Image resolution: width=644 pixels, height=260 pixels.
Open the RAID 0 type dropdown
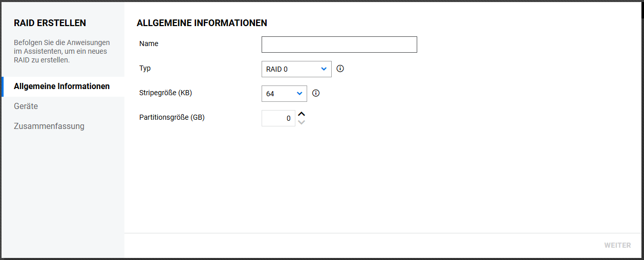click(296, 69)
